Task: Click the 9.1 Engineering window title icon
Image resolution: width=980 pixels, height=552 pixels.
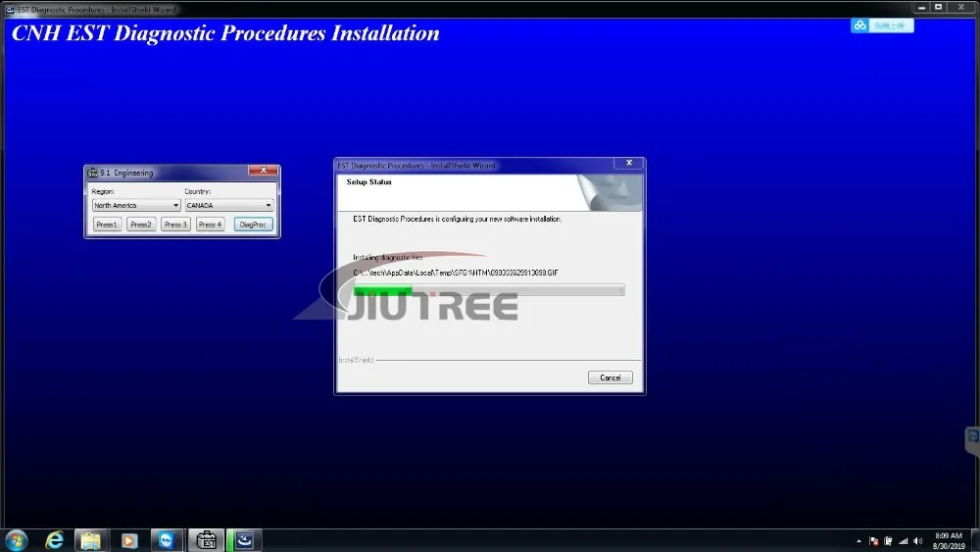Action: point(93,173)
